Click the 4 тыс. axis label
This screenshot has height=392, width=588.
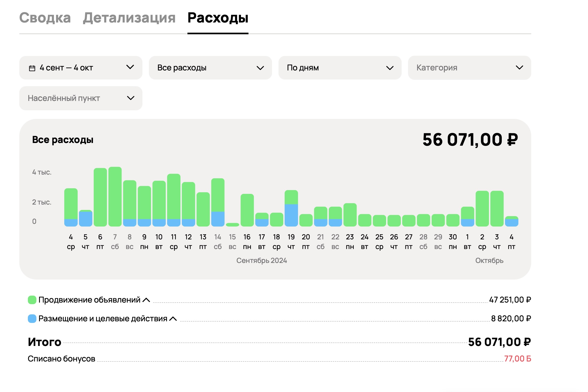coord(42,172)
